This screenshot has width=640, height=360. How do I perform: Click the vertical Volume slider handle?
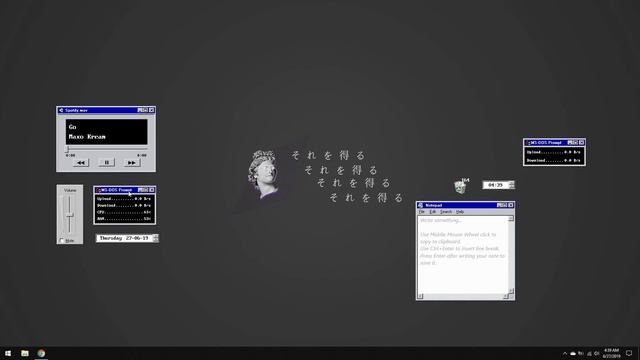point(70,214)
